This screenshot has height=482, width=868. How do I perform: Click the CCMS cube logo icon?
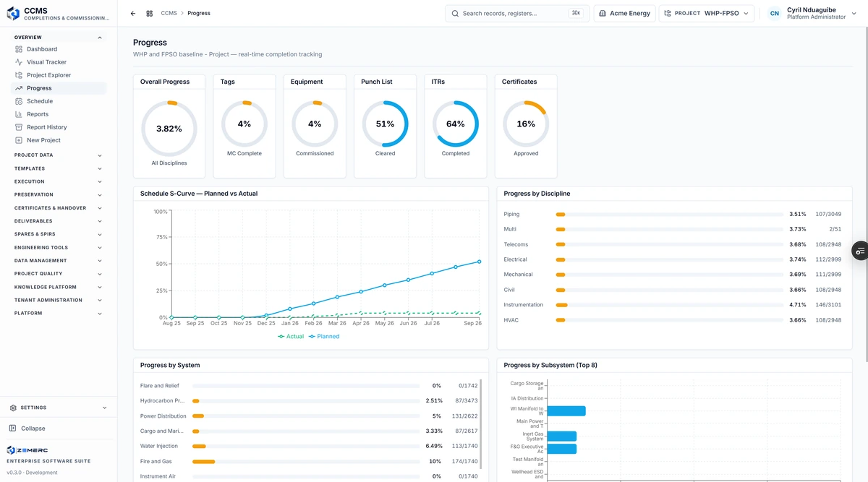click(x=13, y=13)
